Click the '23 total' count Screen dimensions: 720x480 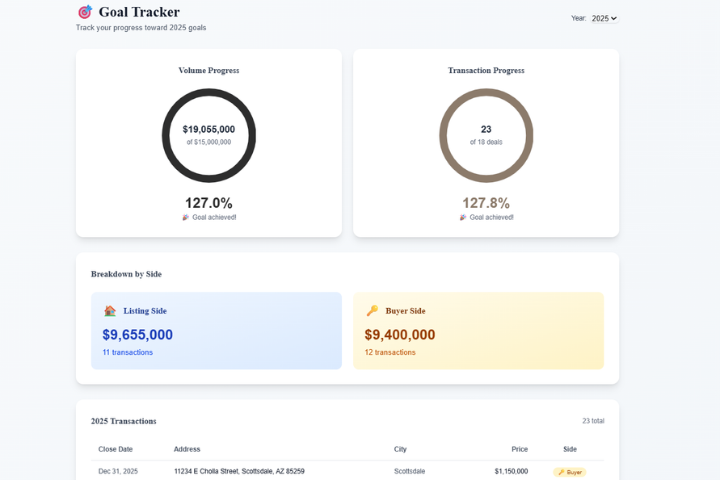593,421
